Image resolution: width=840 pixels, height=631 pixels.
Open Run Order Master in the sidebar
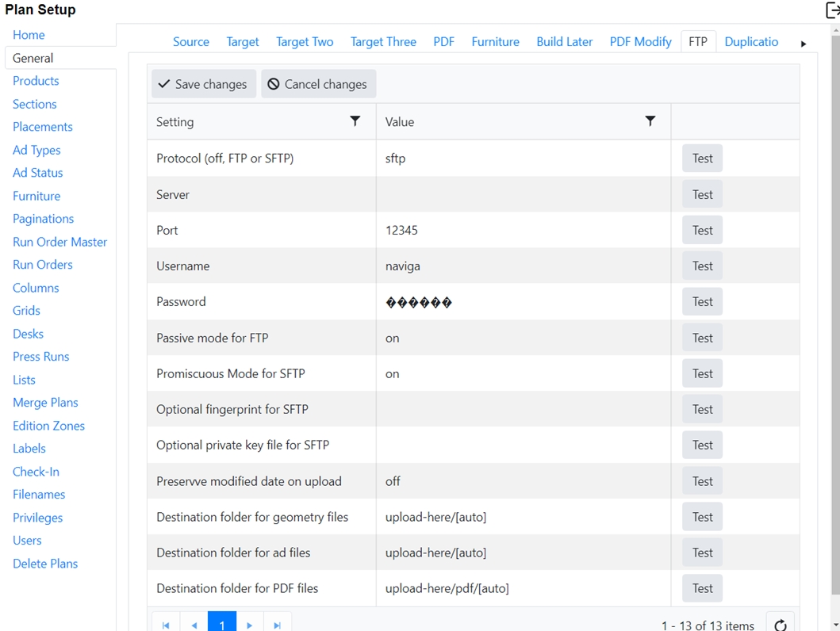coord(59,242)
